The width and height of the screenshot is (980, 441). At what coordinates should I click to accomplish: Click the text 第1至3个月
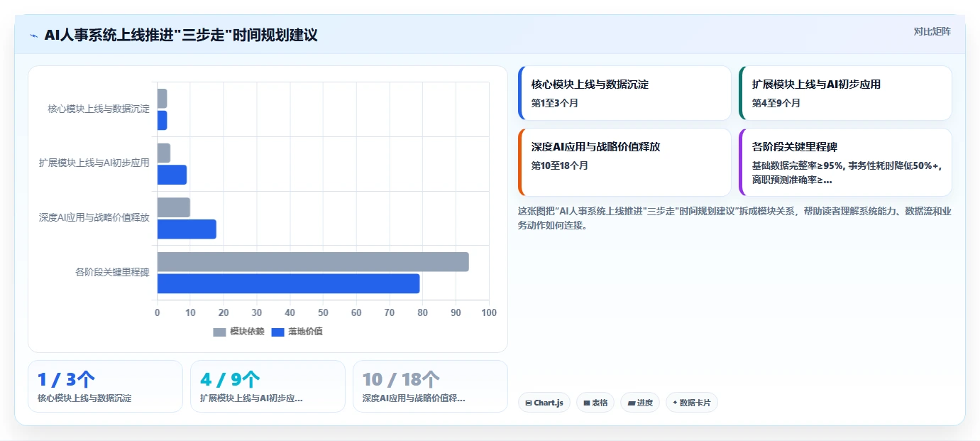555,103
